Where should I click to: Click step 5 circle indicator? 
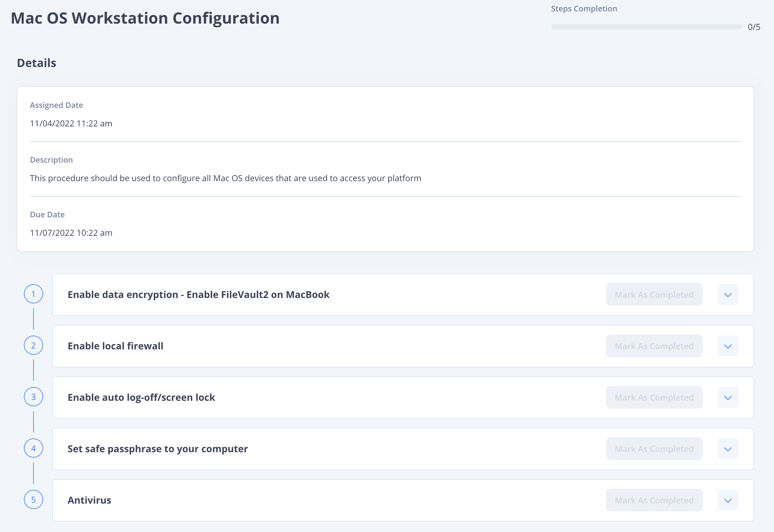click(33, 500)
